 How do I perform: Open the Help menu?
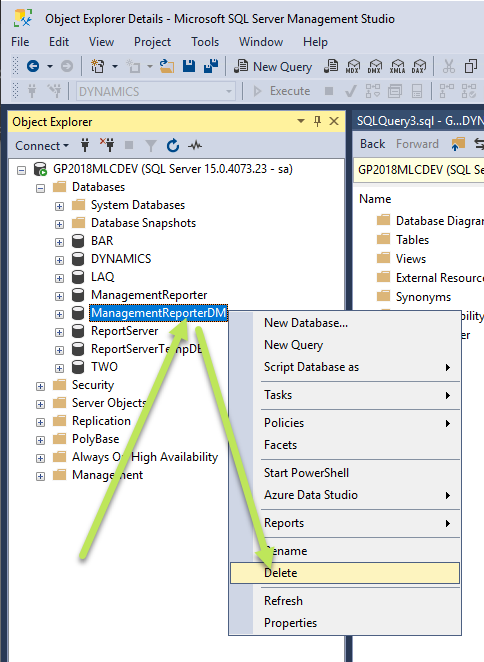point(315,42)
